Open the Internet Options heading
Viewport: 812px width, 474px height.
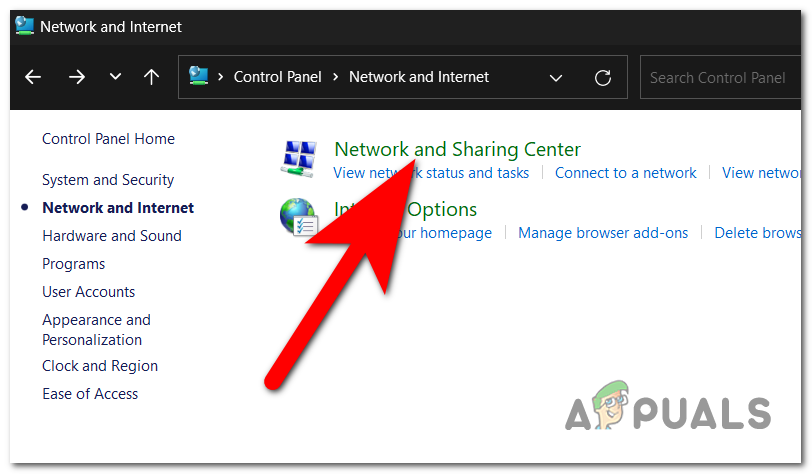point(405,209)
